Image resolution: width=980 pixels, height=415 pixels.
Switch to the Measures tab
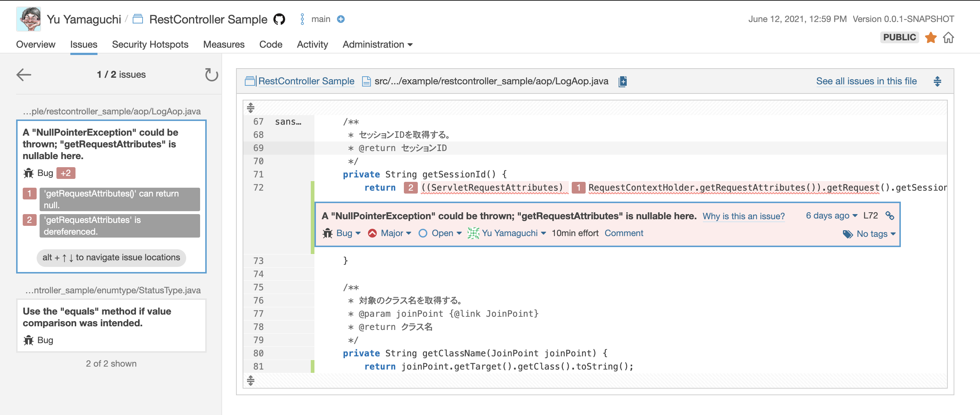224,44
